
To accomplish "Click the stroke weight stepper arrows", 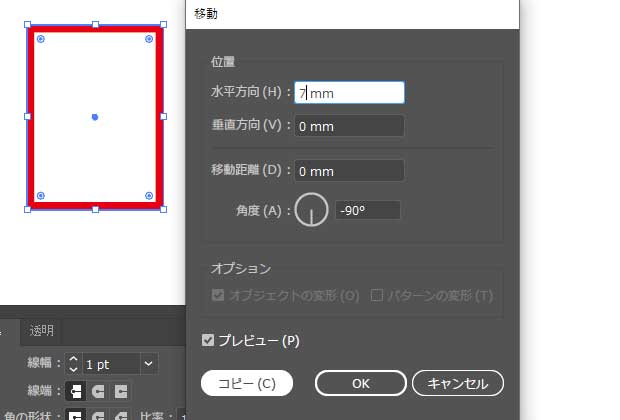I will pos(73,364).
